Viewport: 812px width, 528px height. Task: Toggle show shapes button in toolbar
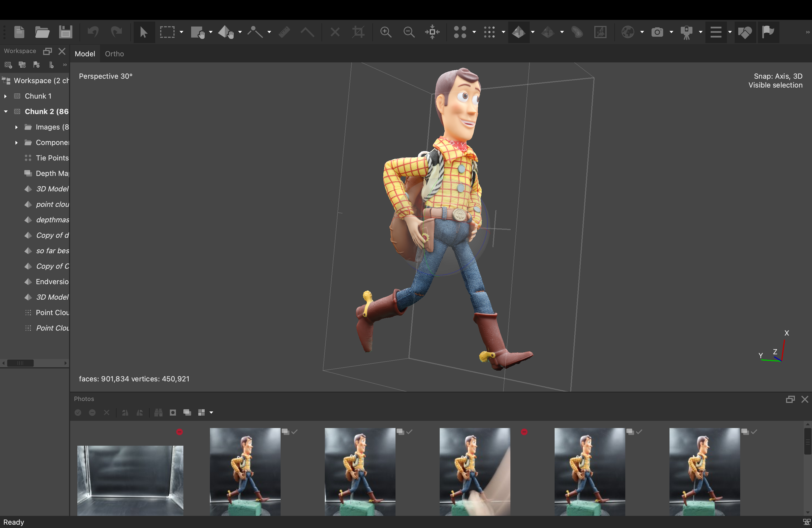(745, 32)
